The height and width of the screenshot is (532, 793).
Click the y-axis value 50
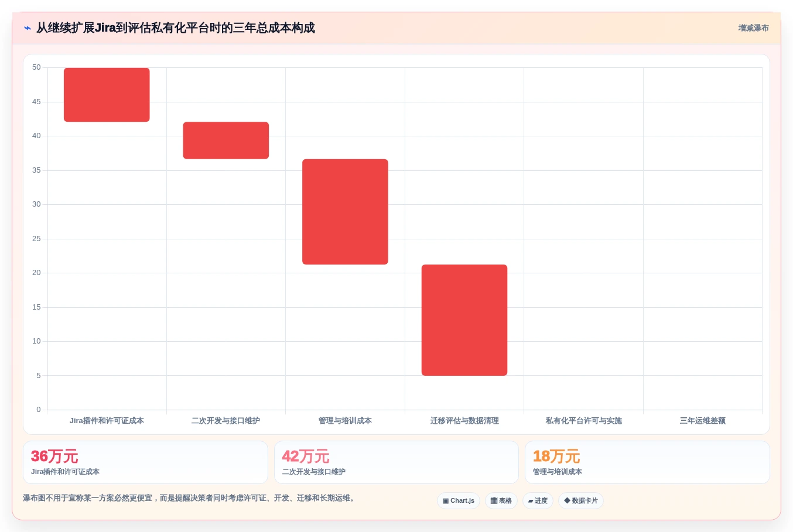click(36, 67)
